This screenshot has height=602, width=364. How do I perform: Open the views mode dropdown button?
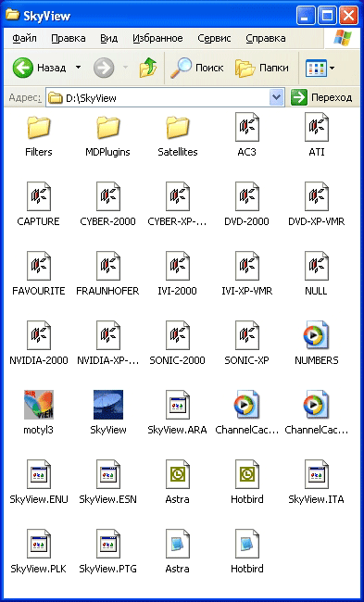[x=320, y=68]
